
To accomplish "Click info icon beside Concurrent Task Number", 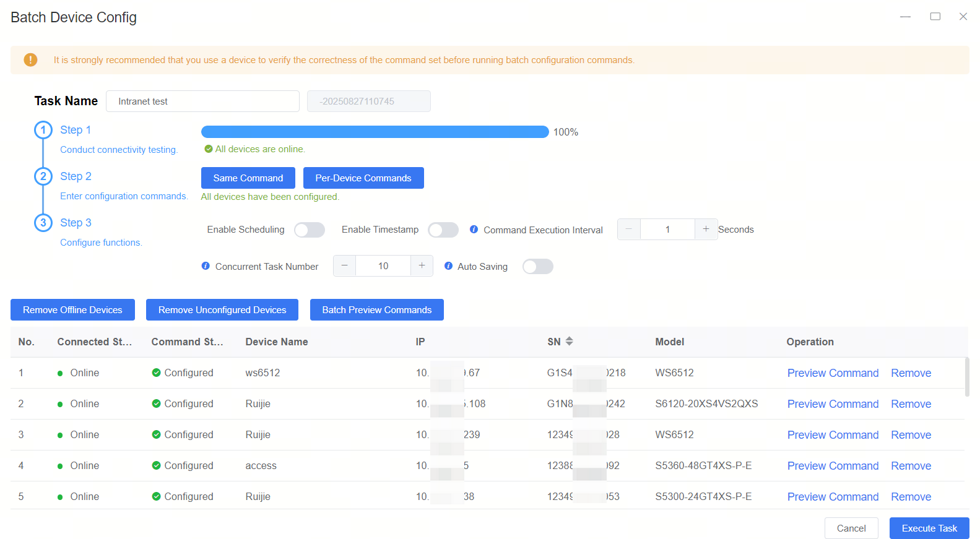I will tap(206, 266).
